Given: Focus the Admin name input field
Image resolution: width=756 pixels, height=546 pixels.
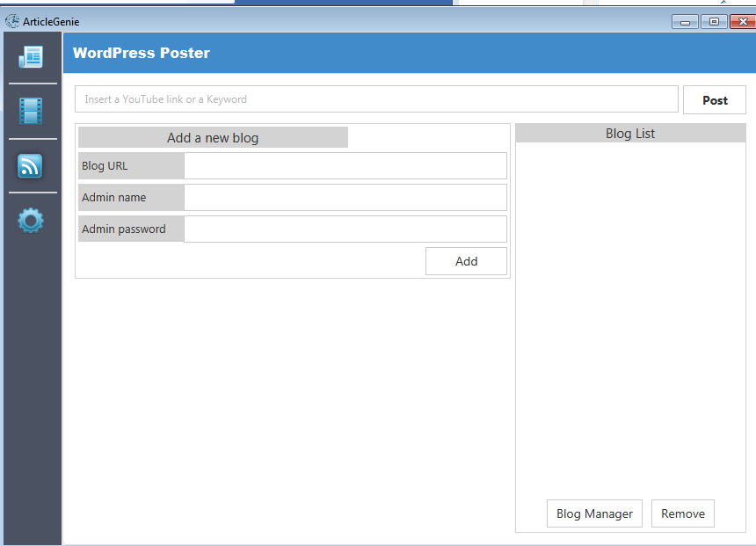Looking at the screenshot, I should tap(345, 197).
